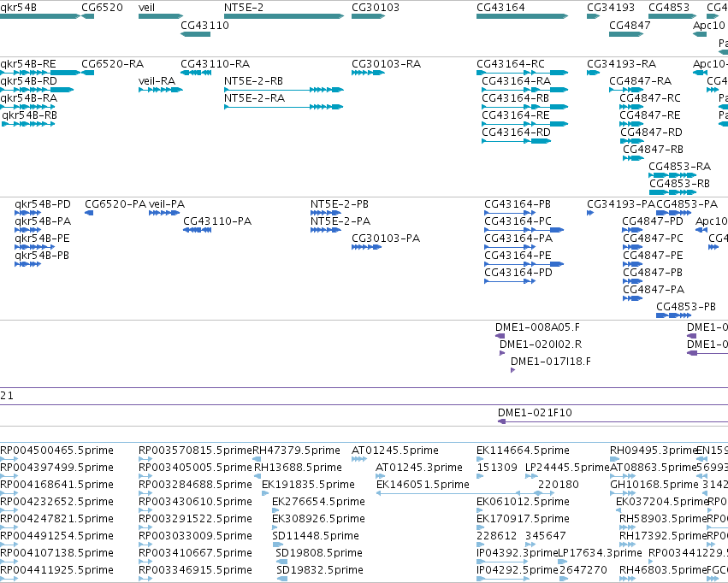728x583 pixels.
Task: Click the DME1-021F10 clone feature
Action: click(613, 421)
